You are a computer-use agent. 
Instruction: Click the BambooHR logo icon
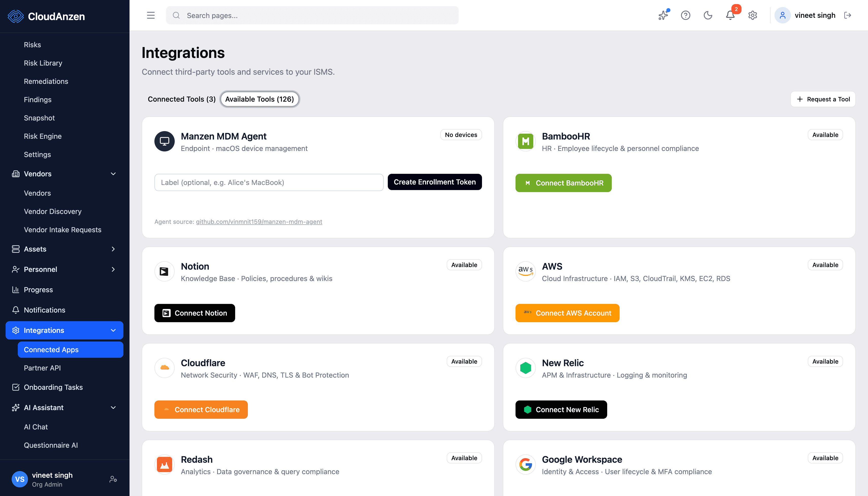point(526,141)
